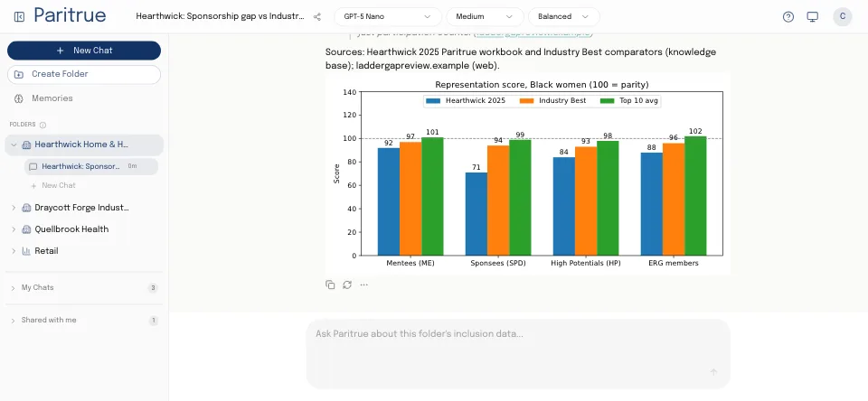The image size is (868, 401).
Task: Click the Hearthwick chat bubble icon
Action: click(33, 166)
